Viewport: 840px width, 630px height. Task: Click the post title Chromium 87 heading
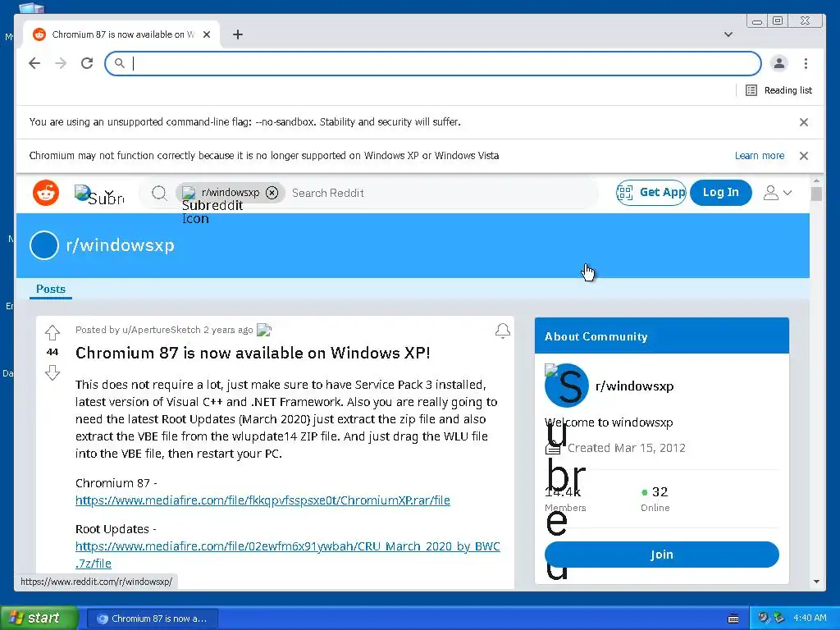tap(253, 353)
